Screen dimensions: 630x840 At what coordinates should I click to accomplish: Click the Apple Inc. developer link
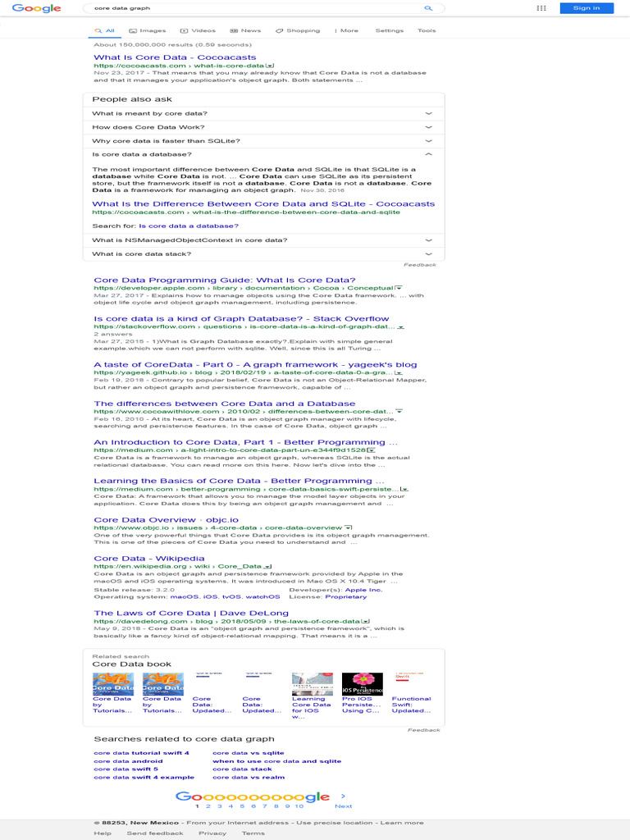tap(363, 590)
